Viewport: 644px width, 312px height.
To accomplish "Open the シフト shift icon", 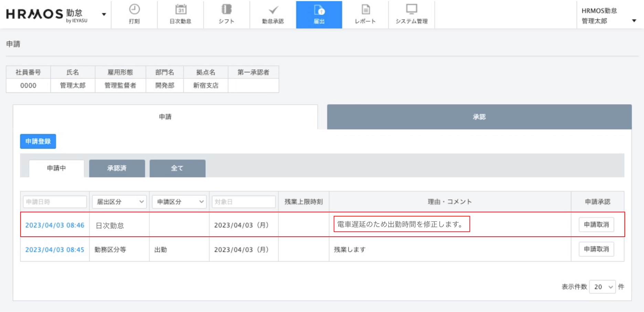I will [x=226, y=10].
